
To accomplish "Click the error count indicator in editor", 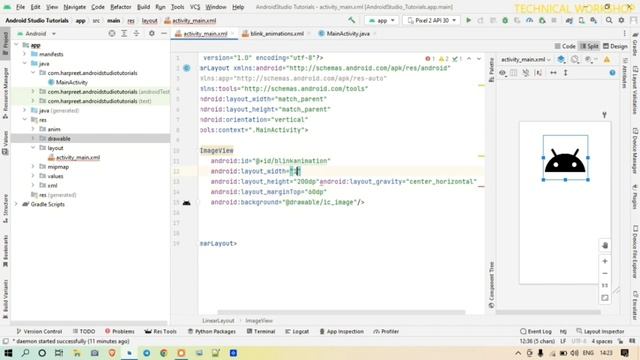I will click(430, 59).
